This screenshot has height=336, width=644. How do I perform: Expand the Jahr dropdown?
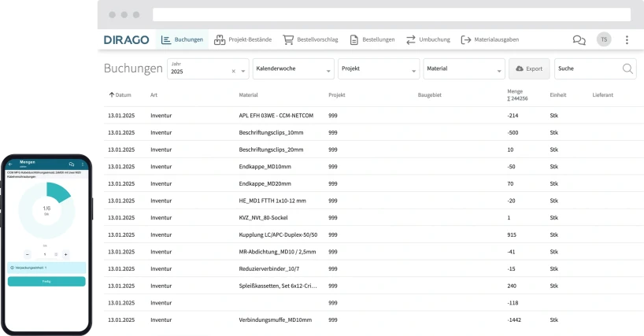(244, 71)
